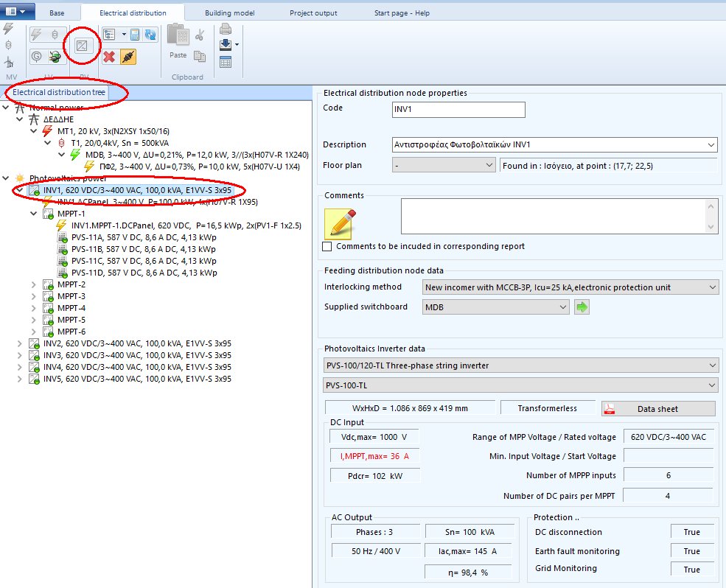Click the calculator icon in the toolbar
726x588 pixels.
point(134,34)
